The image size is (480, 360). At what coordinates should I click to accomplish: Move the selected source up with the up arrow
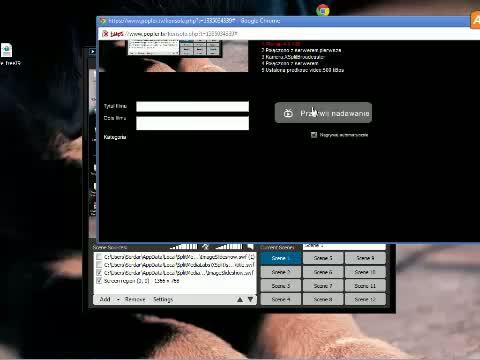coord(240,299)
